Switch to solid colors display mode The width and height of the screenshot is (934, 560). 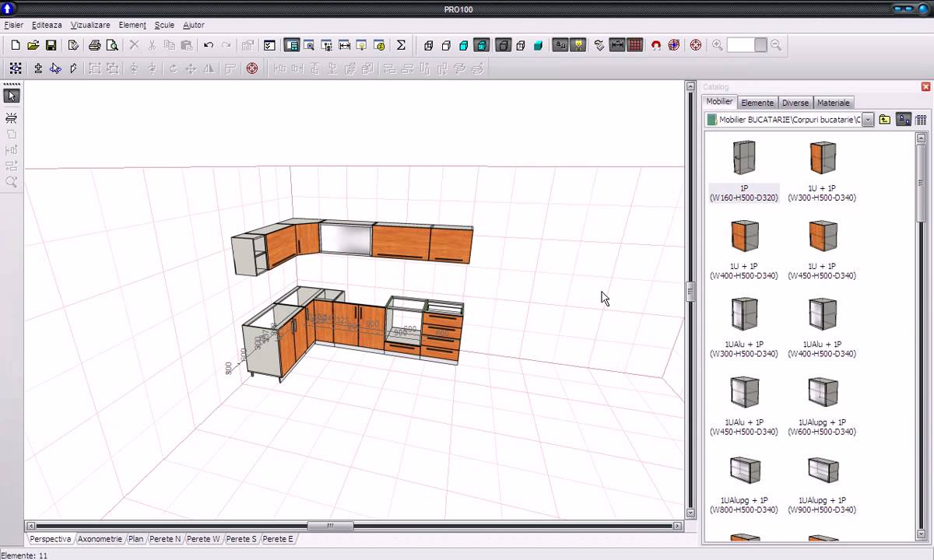[464, 45]
